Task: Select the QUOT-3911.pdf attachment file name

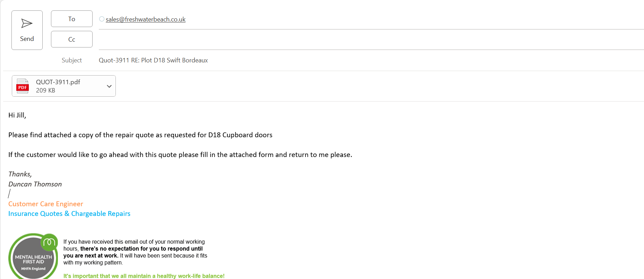Action: pyautogui.click(x=58, y=82)
